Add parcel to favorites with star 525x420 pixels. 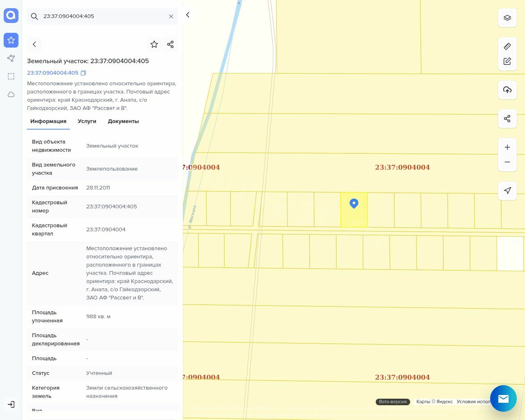click(154, 44)
